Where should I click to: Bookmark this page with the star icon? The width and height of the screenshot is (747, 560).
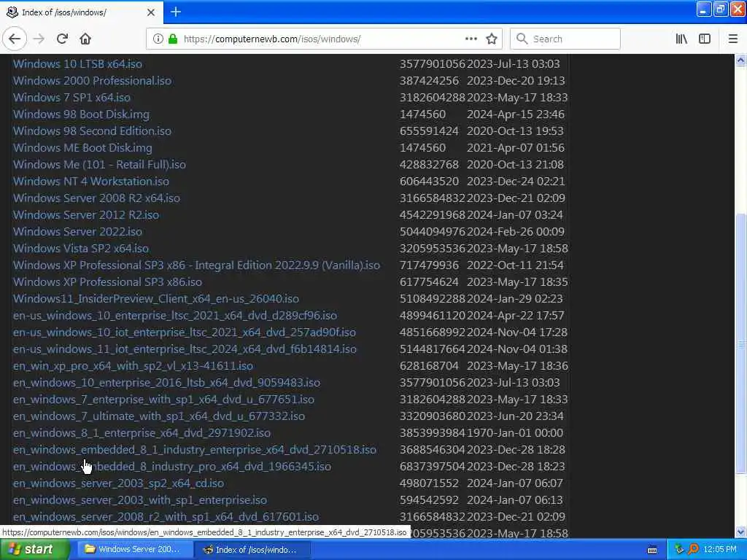(492, 39)
